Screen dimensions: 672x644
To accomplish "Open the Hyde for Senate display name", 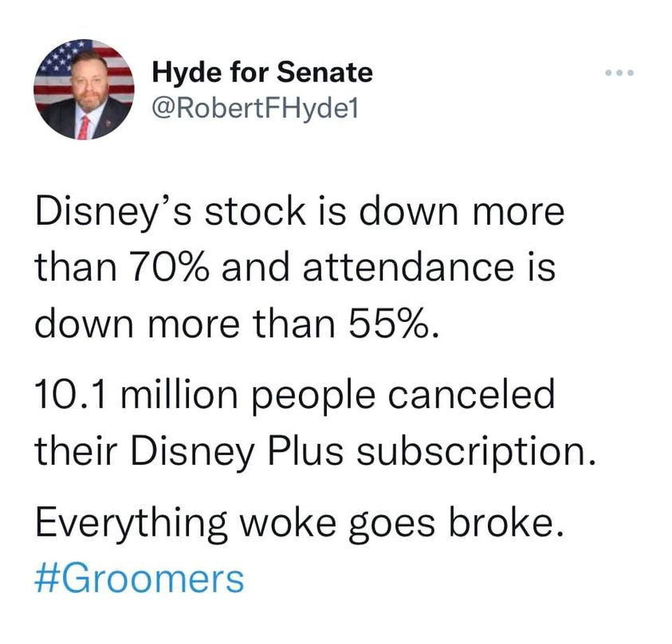I will pos(262,73).
